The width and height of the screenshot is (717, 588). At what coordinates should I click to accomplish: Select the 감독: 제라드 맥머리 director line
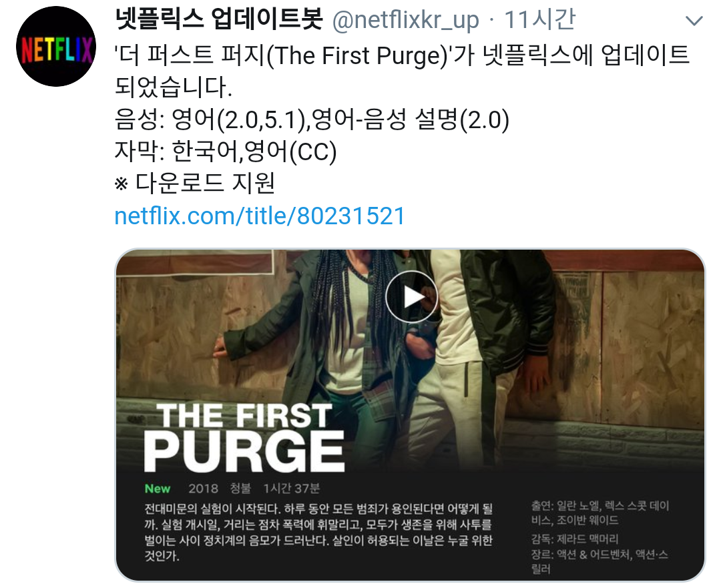pyautogui.click(x=575, y=539)
